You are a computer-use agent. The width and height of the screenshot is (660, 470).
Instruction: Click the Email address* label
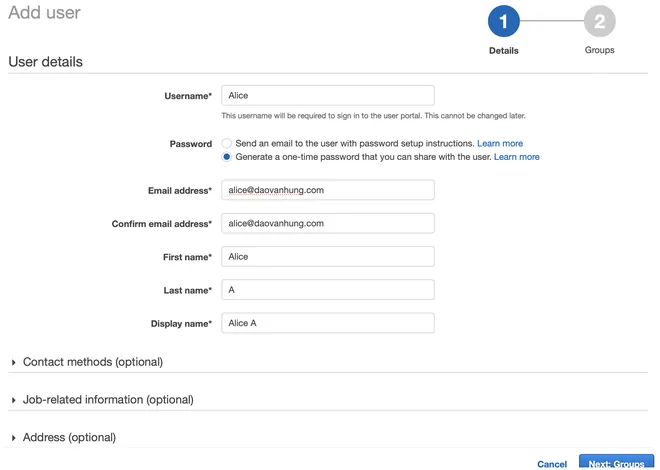click(x=180, y=191)
